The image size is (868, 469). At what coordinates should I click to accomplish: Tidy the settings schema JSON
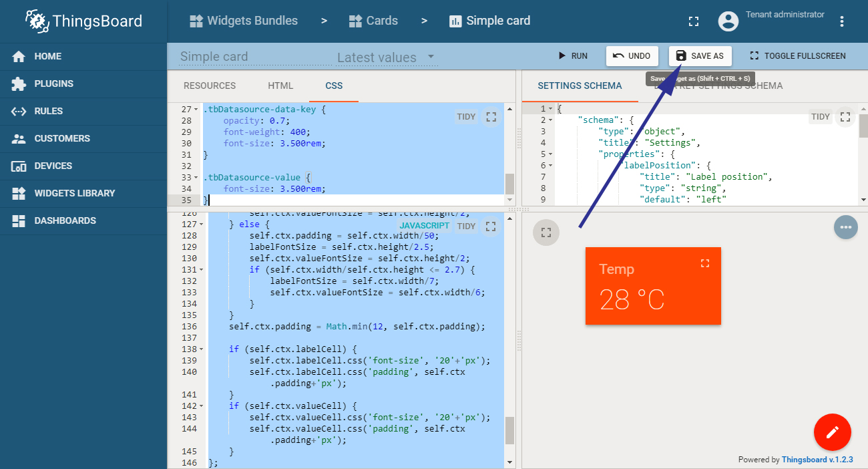[820, 117]
